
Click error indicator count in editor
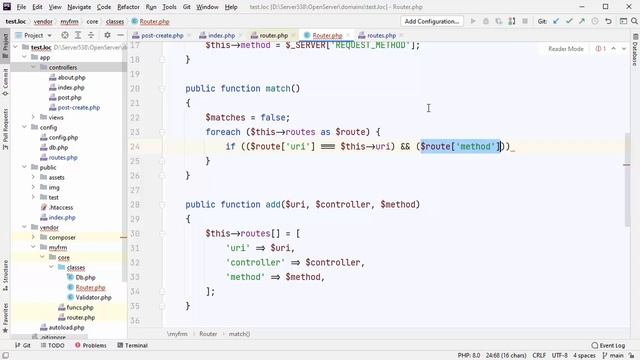601,49
